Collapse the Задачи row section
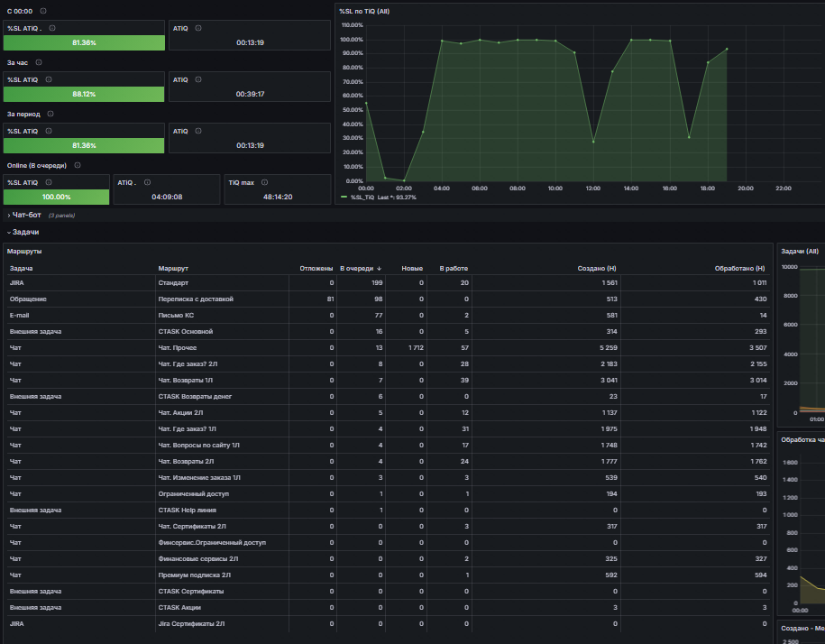This screenshot has width=825, height=644. click(23, 232)
